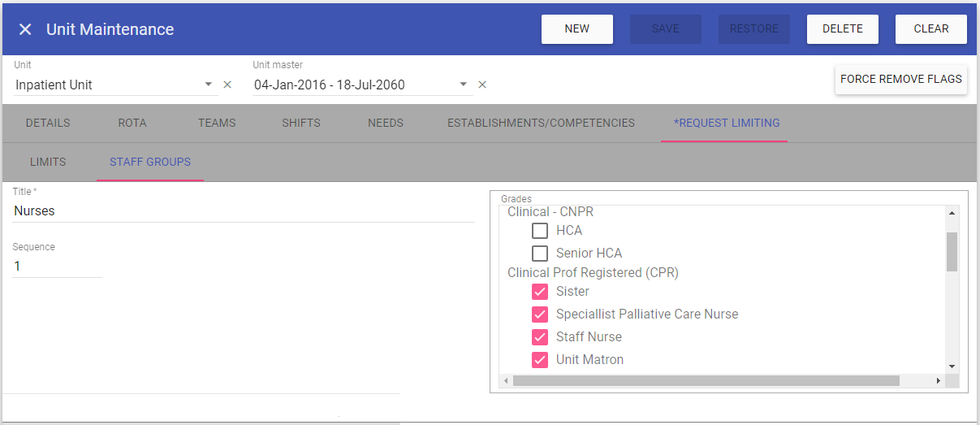Switch to the Shifts tab
Viewport: 980px width, 425px height.
[301, 124]
